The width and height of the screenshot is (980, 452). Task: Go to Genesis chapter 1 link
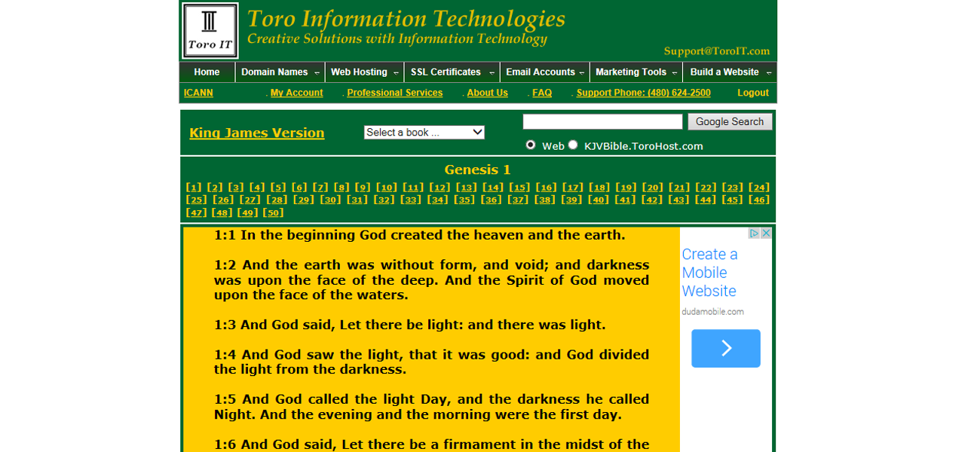tap(194, 188)
